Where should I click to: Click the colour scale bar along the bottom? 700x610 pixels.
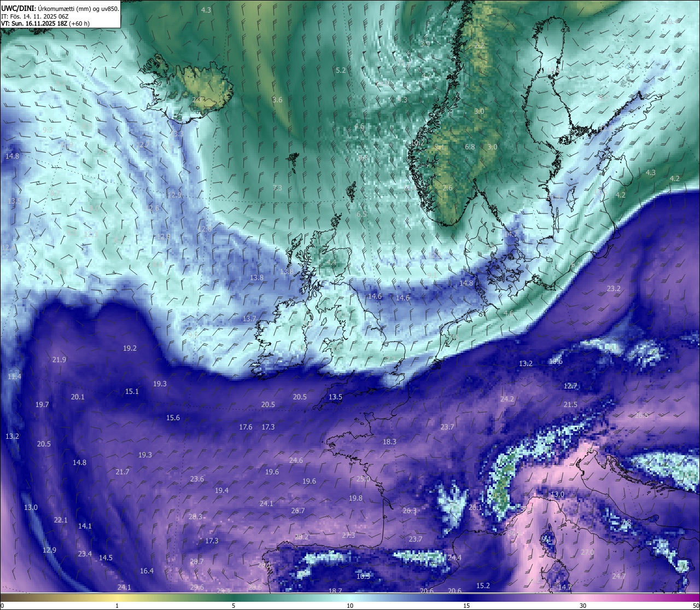(x=350, y=598)
